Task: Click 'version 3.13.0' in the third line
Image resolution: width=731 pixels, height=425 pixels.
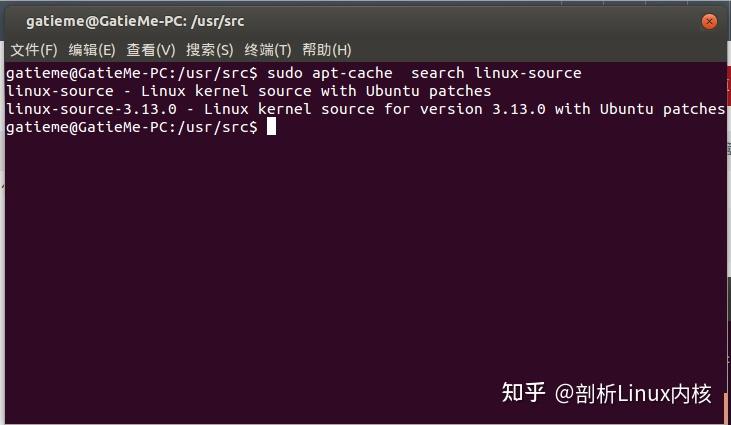Action: [x=482, y=109]
